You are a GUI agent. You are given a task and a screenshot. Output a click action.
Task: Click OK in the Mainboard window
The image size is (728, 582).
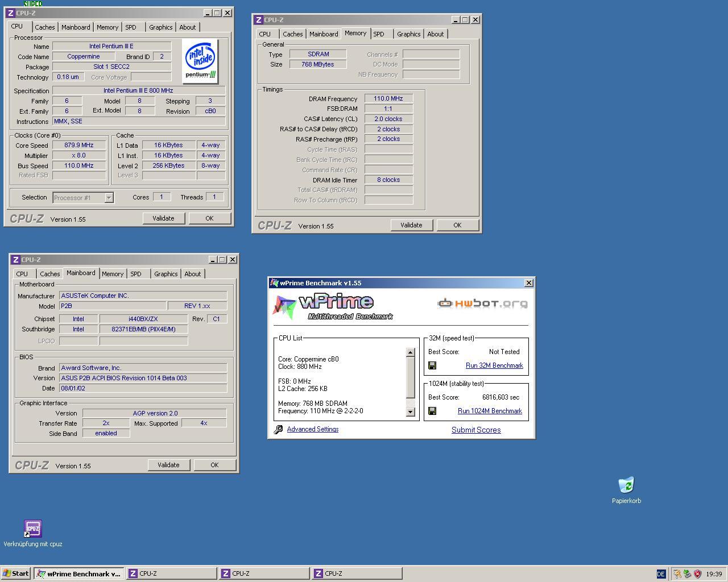[214, 465]
